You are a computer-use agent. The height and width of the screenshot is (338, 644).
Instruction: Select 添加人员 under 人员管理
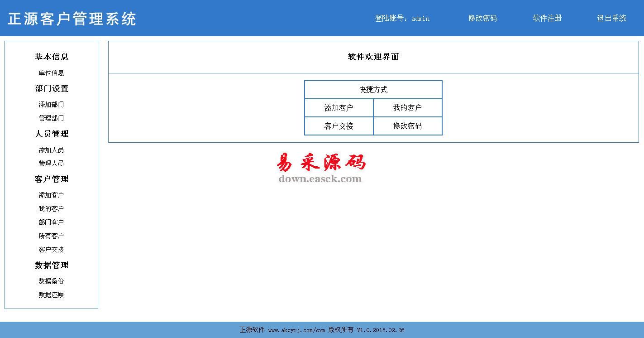point(51,150)
